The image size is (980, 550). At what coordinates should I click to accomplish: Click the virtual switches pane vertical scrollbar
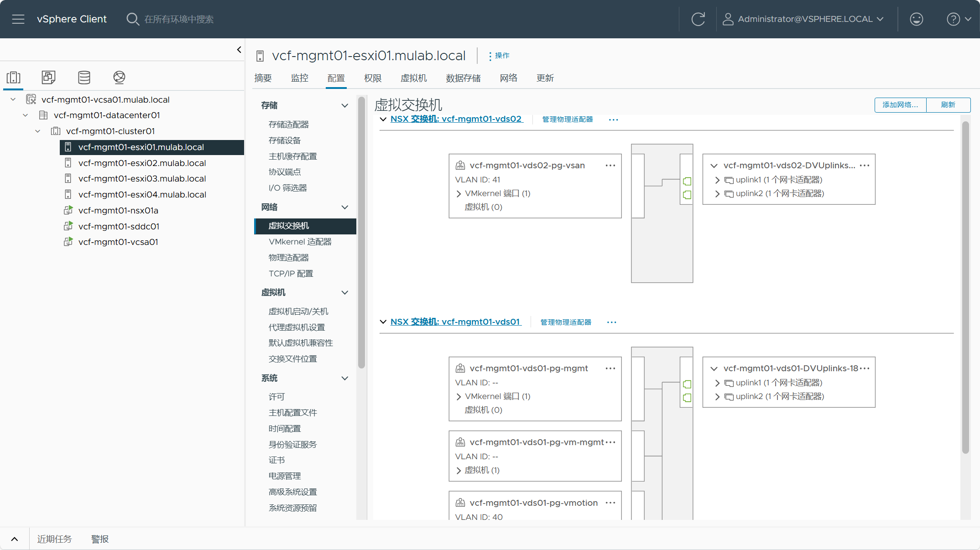(x=965, y=287)
